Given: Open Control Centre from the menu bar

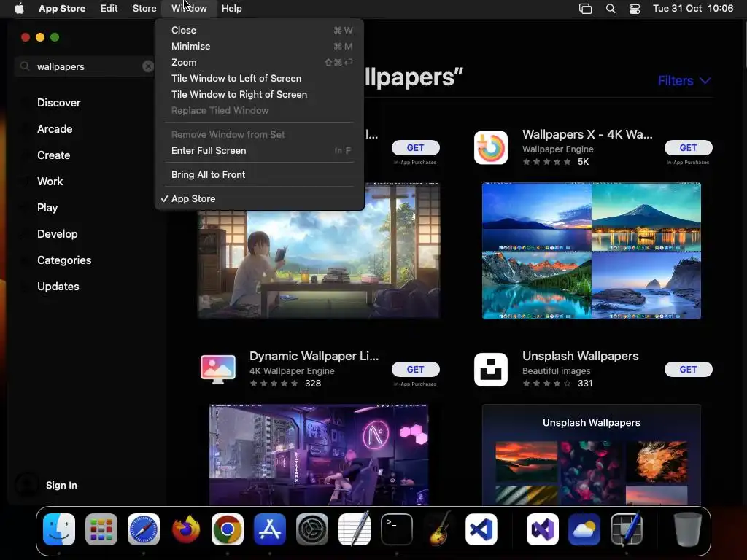Looking at the screenshot, I should pos(635,9).
